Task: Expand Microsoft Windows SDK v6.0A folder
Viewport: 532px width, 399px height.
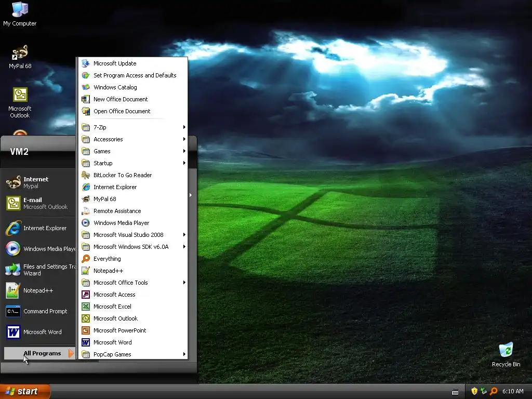Action: [x=132, y=247]
